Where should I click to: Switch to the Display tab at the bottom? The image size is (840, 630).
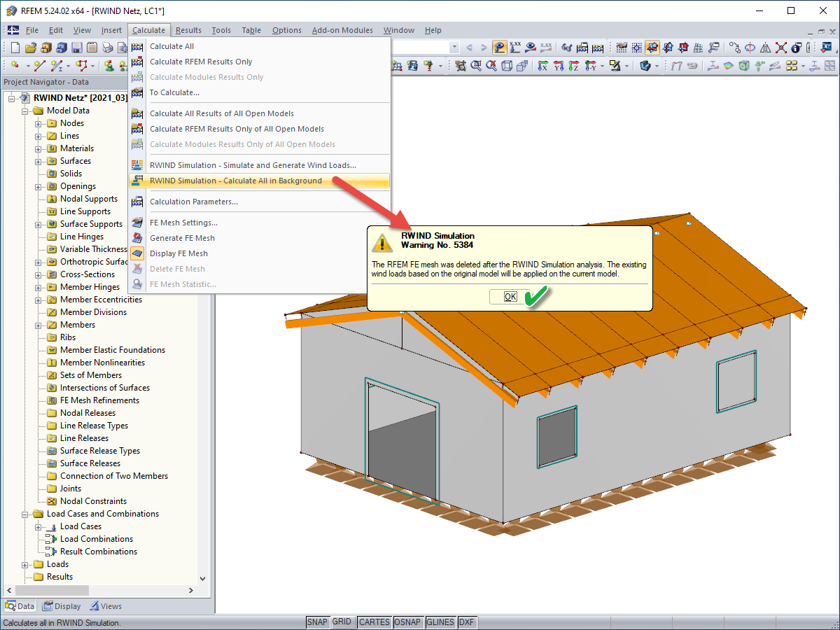(x=62, y=605)
